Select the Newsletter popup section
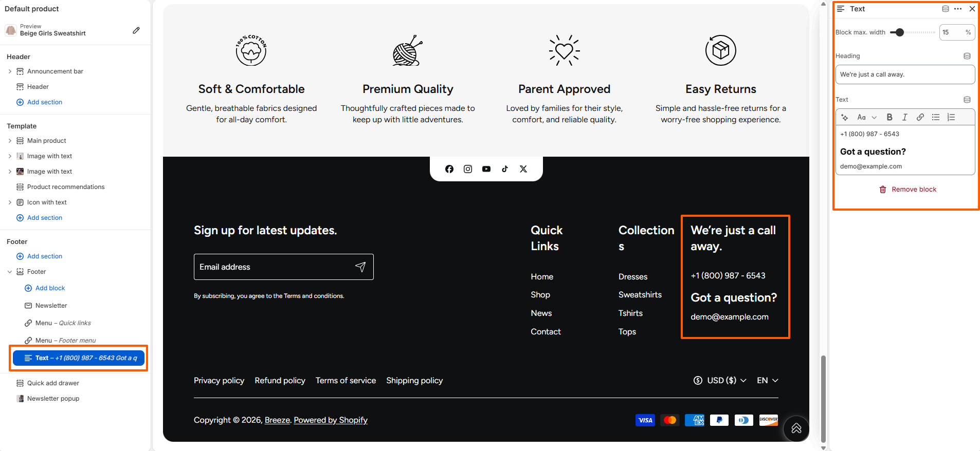The image size is (980, 451). coord(53,399)
